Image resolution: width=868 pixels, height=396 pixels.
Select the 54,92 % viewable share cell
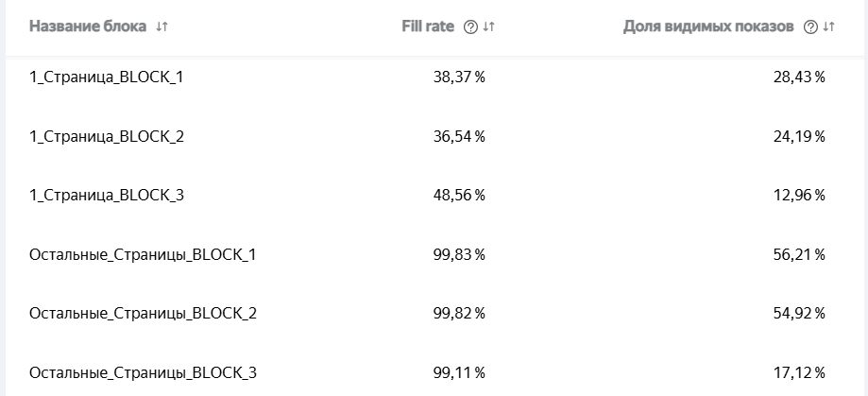click(799, 313)
